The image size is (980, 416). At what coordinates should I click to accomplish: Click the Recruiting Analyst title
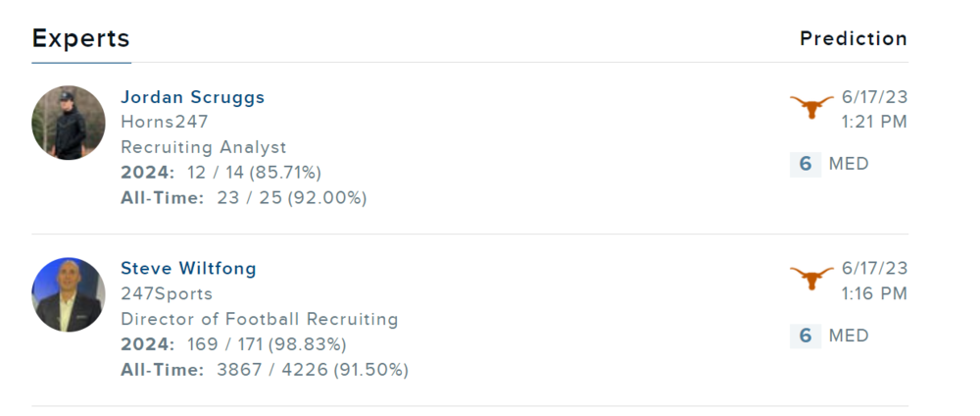pos(204,147)
